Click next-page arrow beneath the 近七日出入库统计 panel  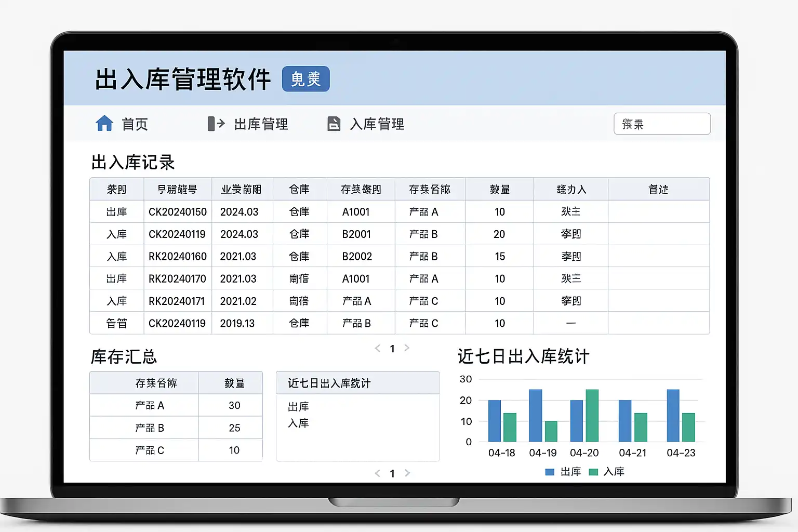407,473
